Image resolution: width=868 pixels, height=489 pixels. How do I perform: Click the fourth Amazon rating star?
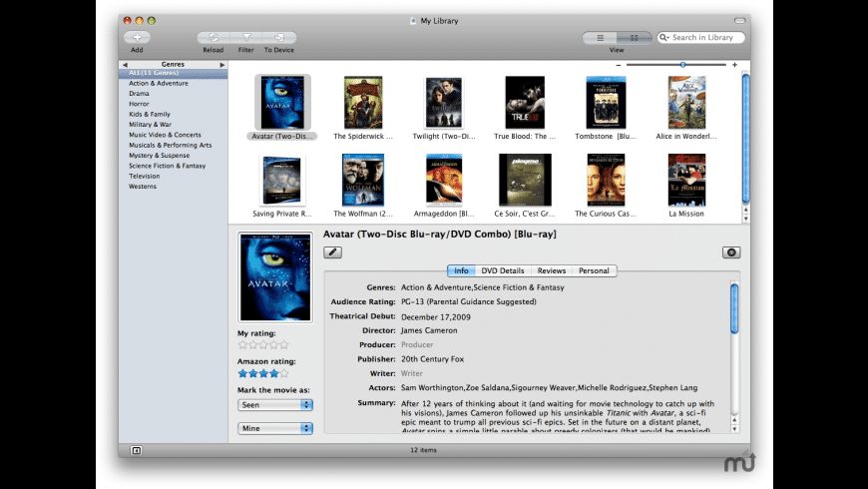click(274, 374)
